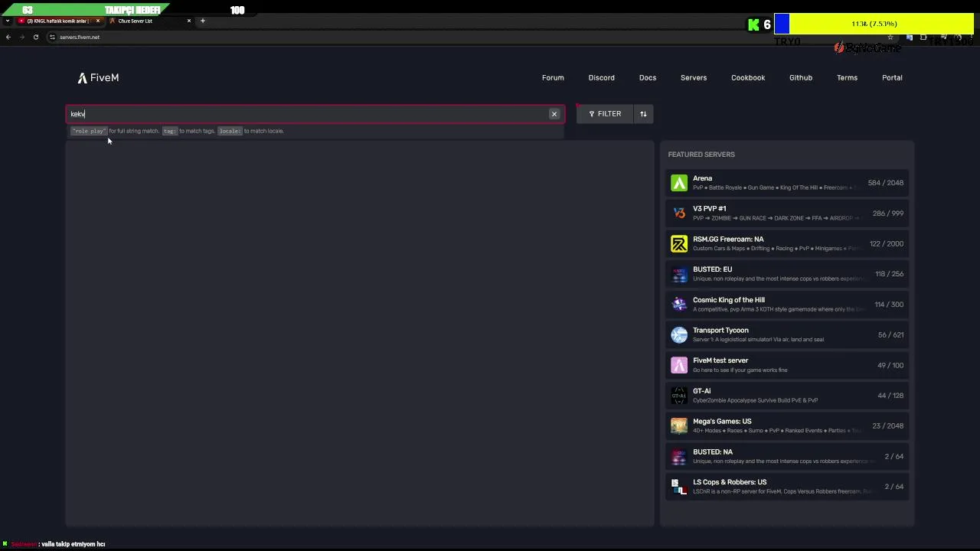
Task: Click the 122 / 2000 player count
Action: point(887,243)
